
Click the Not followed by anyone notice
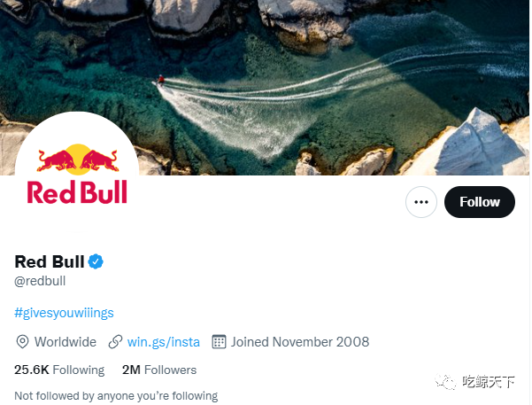[116, 396]
